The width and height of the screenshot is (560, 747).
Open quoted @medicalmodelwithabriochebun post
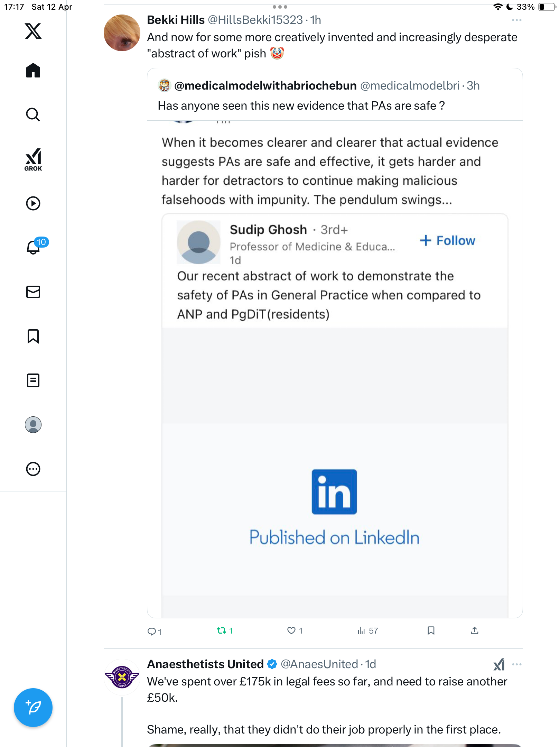[335, 342]
